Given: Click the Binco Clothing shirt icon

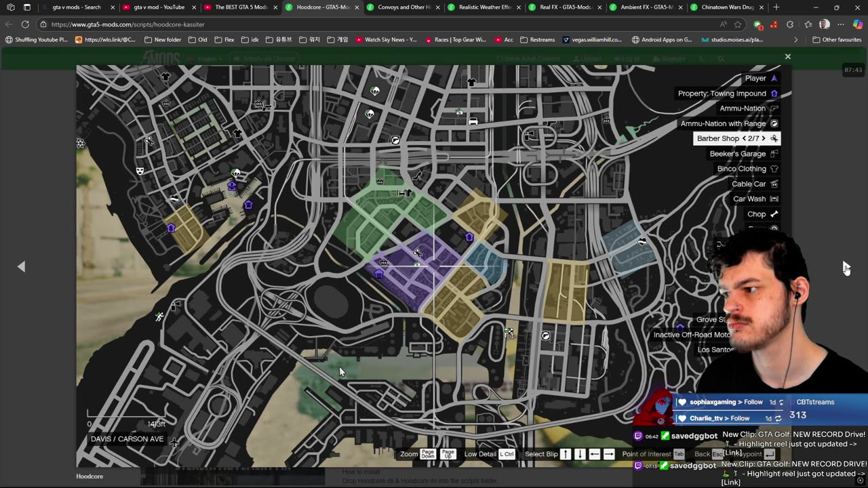Looking at the screenshot, I should 774,169.
